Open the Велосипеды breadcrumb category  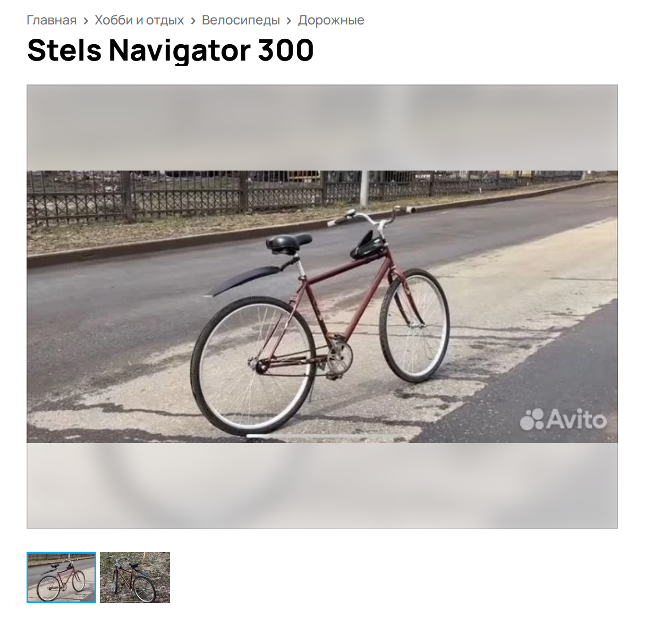coord(241,20)
